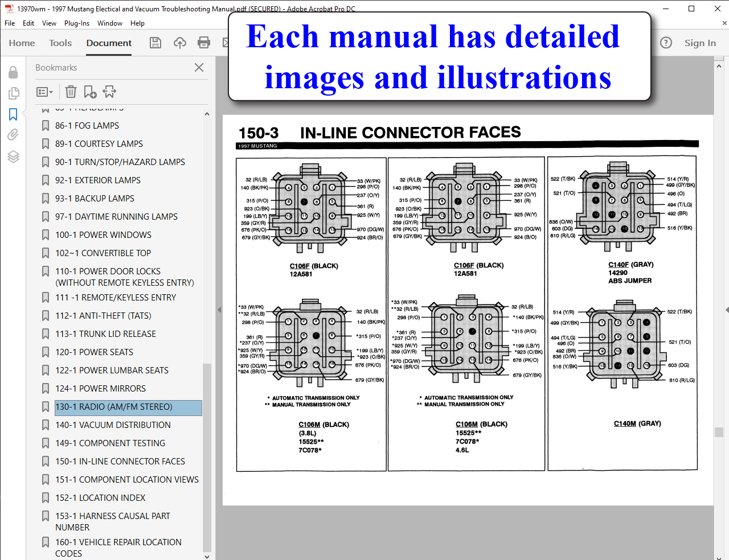Open 111-1 REMOTE/KEYLESS ENTRY bookmark
Image resolution: width=729 pixels, height=560 pixels.
116,298
